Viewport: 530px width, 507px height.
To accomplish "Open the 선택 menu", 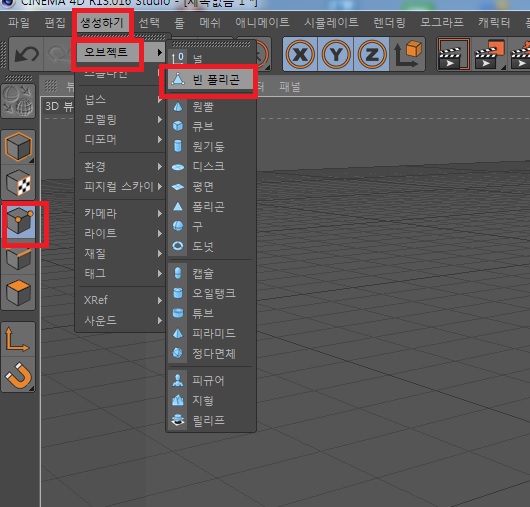I will (149, 23).
